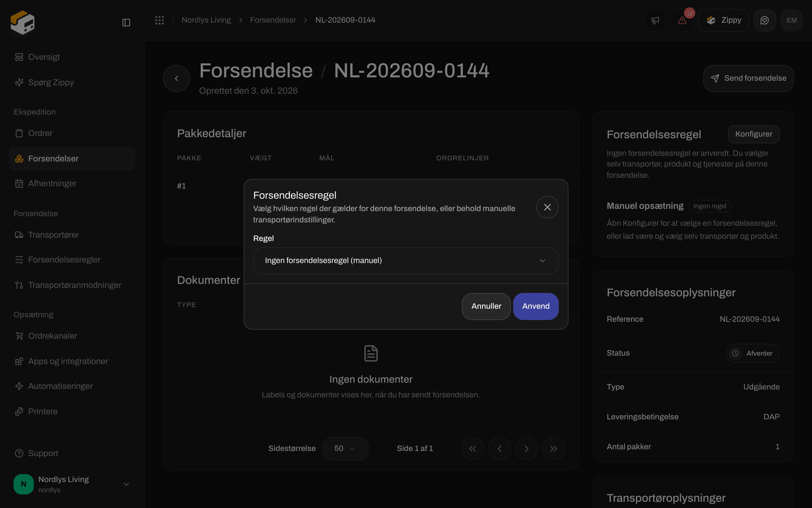Close the Forsendelsesregel dialog
812x508 pixels.
(x=547, y=207)
